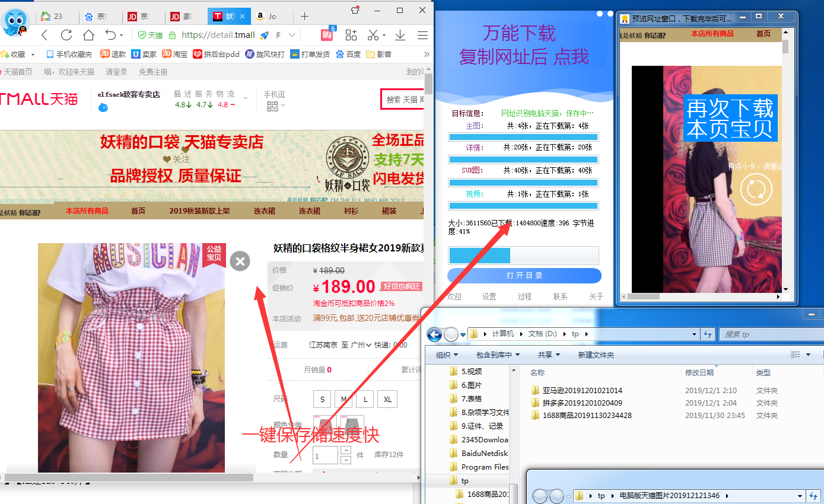Open the browser hamburger main menu
This screenshot has width=824, height=504.
tap(422, 35)
